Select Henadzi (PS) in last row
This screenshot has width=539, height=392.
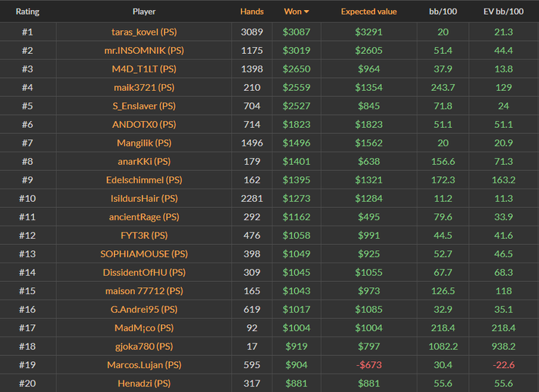(x=143, y=383)
